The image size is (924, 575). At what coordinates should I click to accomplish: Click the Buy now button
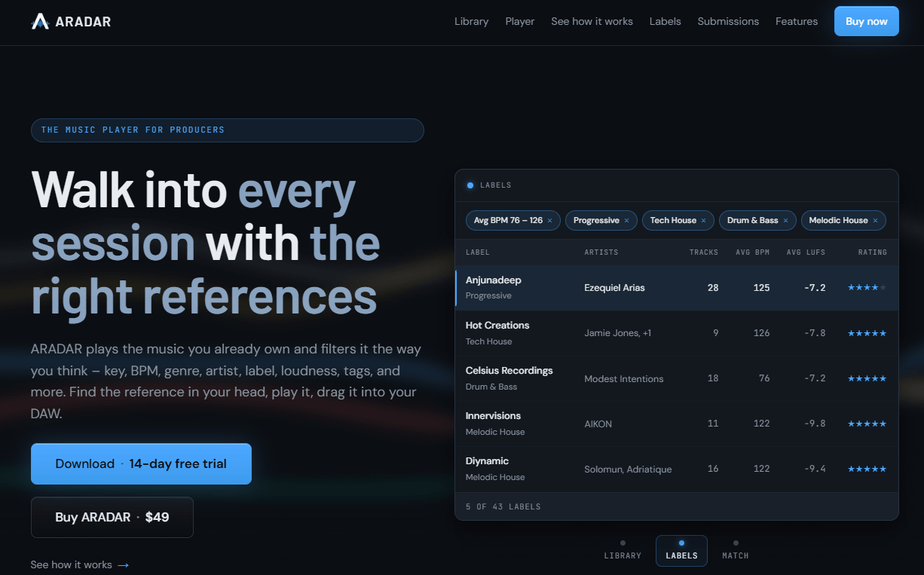867,21
